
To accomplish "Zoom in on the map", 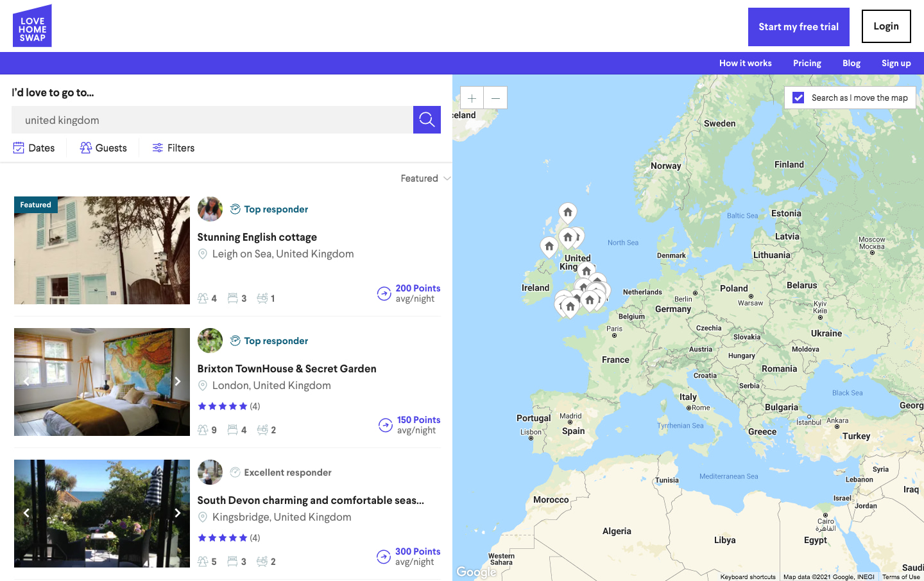I will pyautogui.click(x=472, y=98).
